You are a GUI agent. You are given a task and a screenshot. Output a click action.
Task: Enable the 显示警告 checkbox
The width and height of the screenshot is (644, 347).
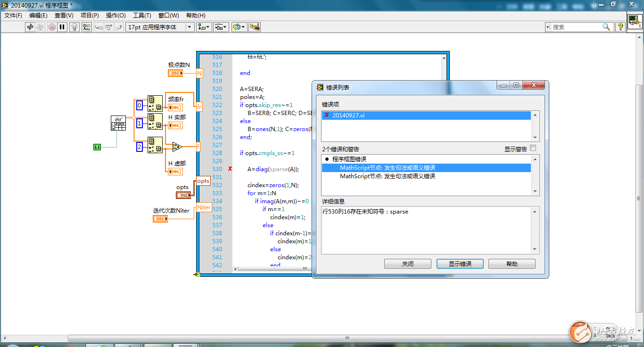point(533,149)
